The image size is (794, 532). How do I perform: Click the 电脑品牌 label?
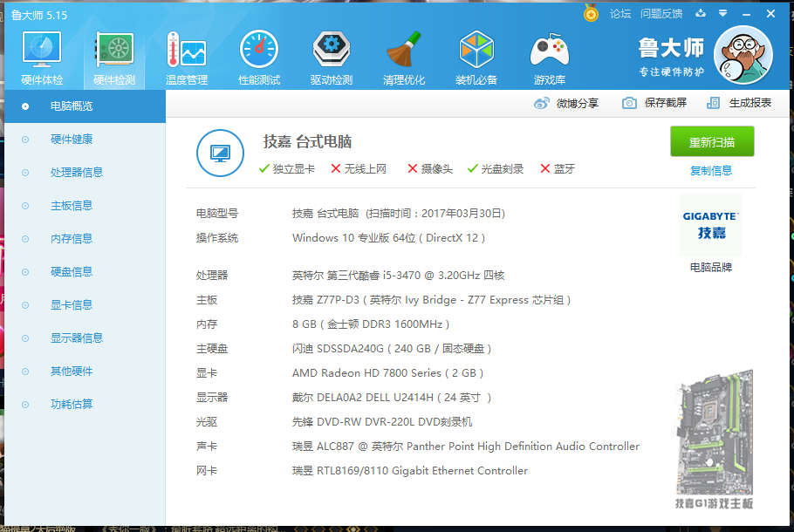pyautogui.click(x=711, y=267)
